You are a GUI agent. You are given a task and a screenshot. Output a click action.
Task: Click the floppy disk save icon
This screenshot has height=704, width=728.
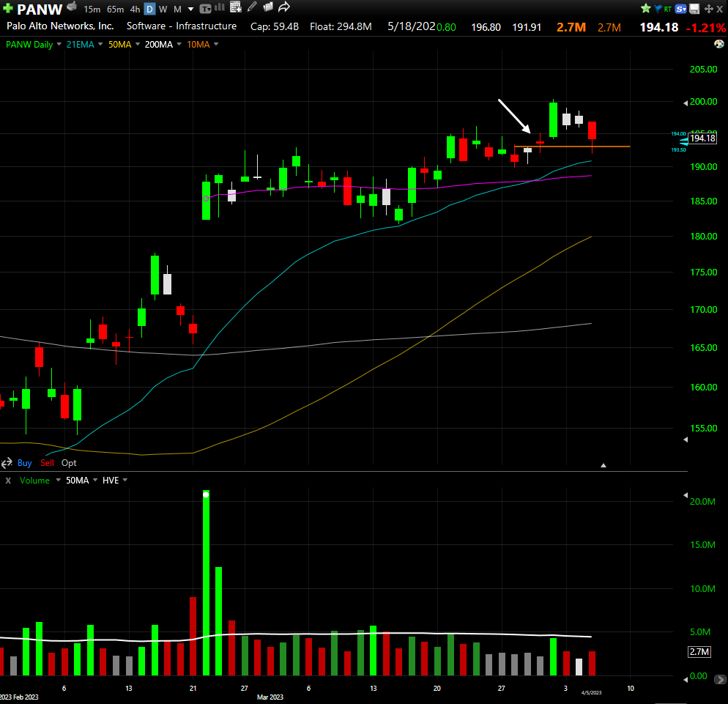[694, 9]
